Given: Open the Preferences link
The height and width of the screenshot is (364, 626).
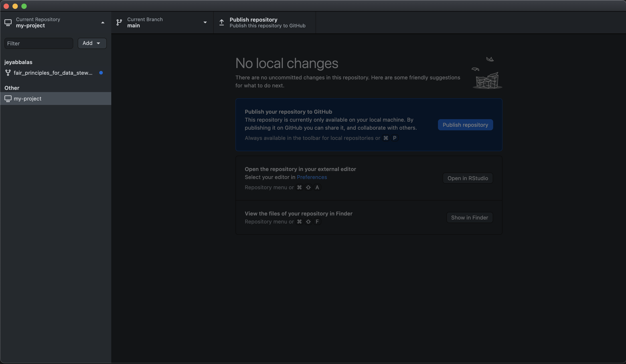Looking at the screenshot, I should [312, 177].
